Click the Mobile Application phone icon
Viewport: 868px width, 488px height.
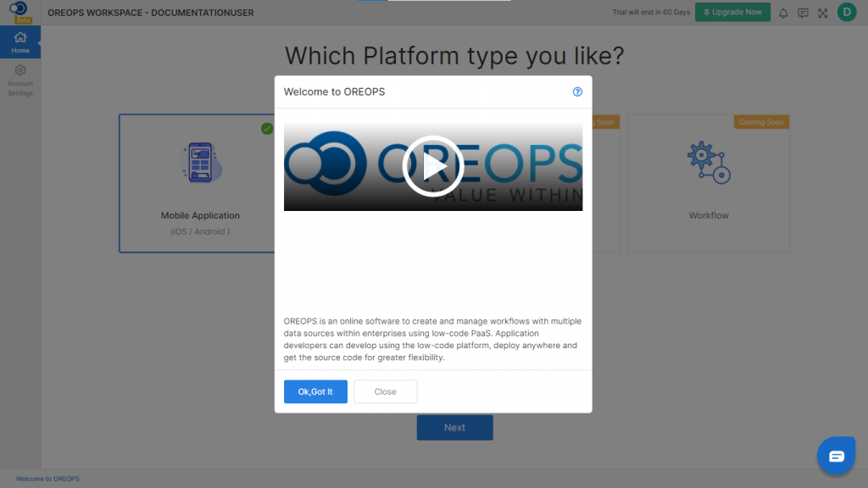[202, 163]
